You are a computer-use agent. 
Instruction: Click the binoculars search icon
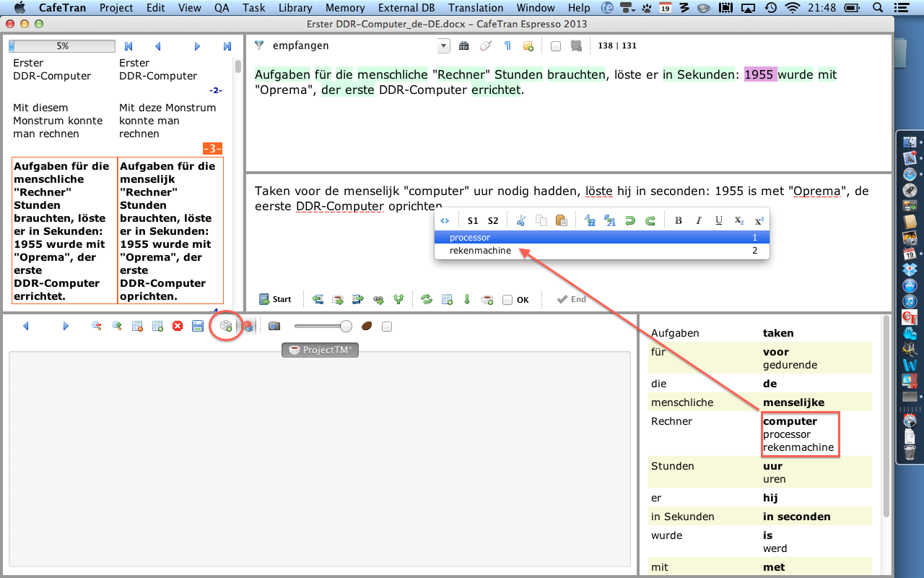(x=464, y=46)
